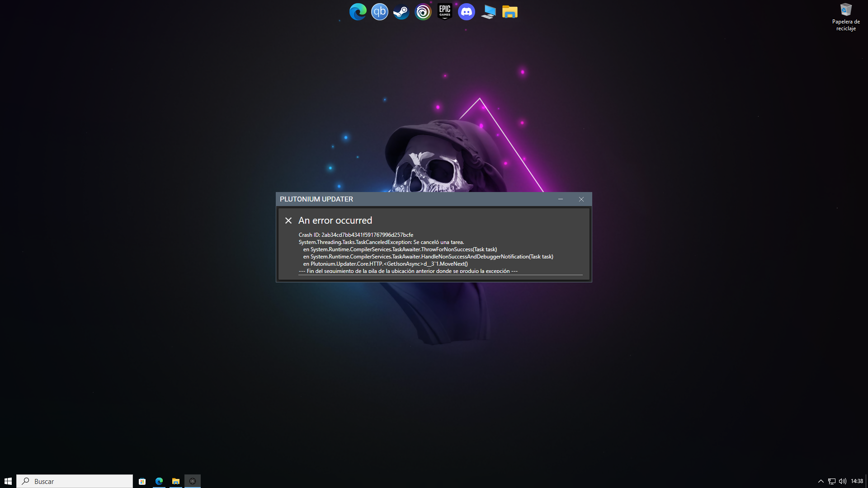Click the Plutonium.Updater.Core.HTTP trace line

[x=386, y=264]
